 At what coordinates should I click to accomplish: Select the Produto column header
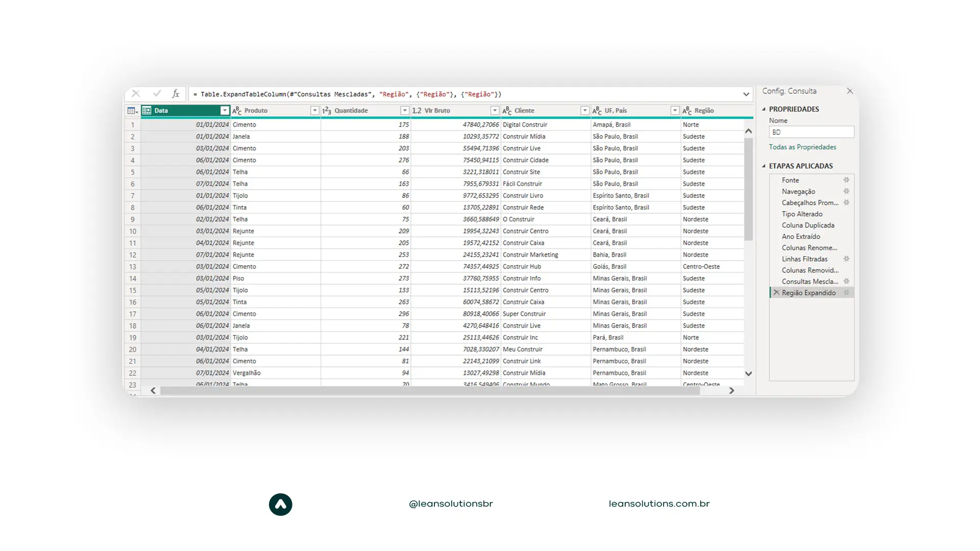276,111
